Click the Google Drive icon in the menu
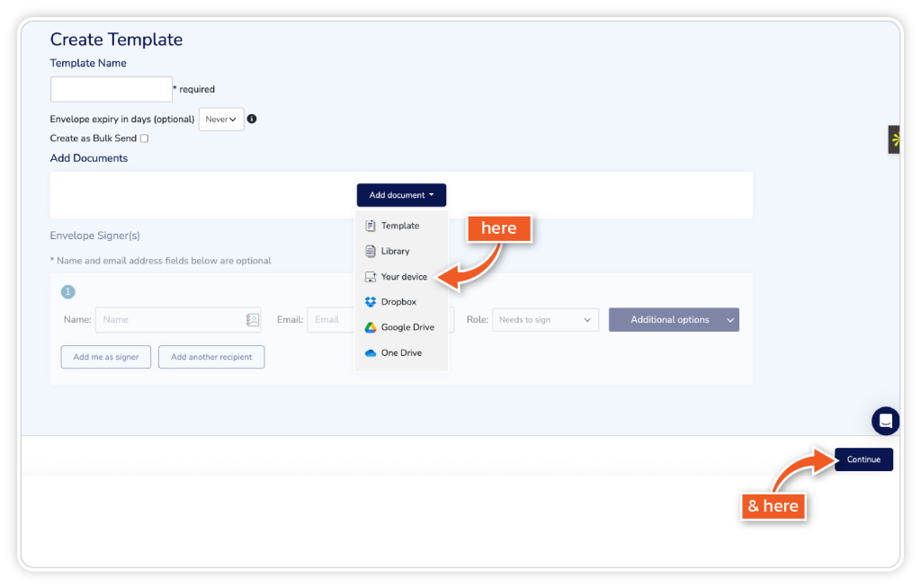 (371, 327)
